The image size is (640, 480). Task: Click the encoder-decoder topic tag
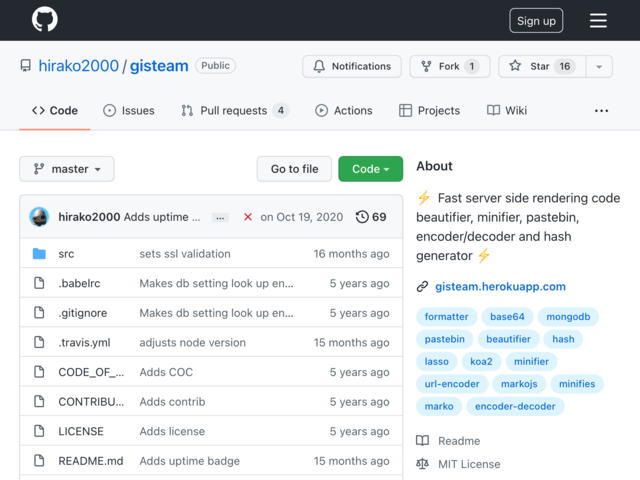click(515, 407)
